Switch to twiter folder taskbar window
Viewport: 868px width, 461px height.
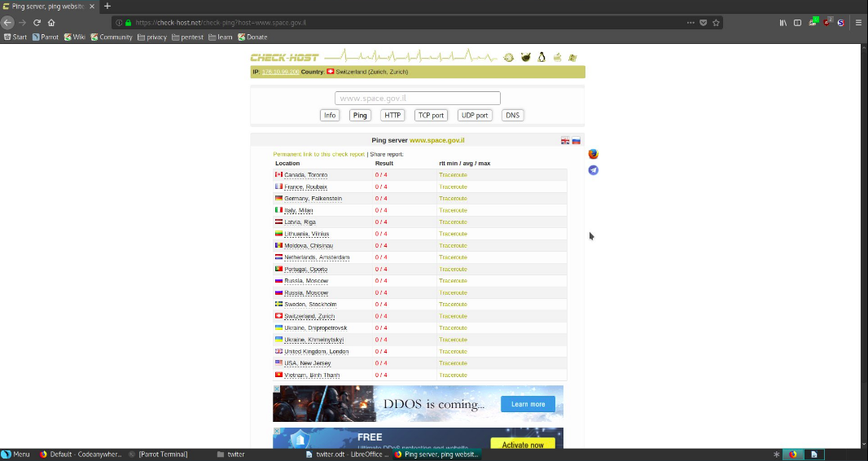(x=230, y=454)
